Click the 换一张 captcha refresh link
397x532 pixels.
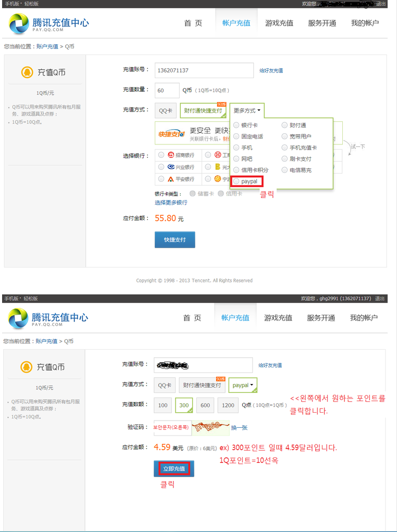[239, 427]
